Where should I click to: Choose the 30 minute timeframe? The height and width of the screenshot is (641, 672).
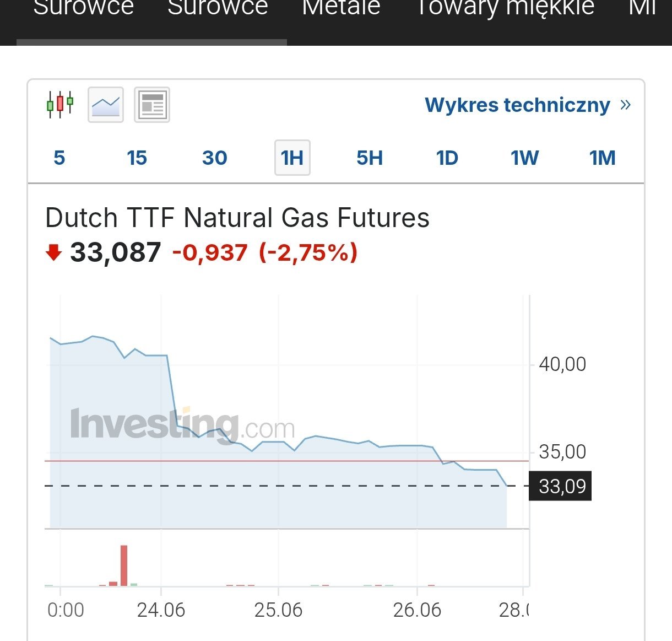pos(214,158)
